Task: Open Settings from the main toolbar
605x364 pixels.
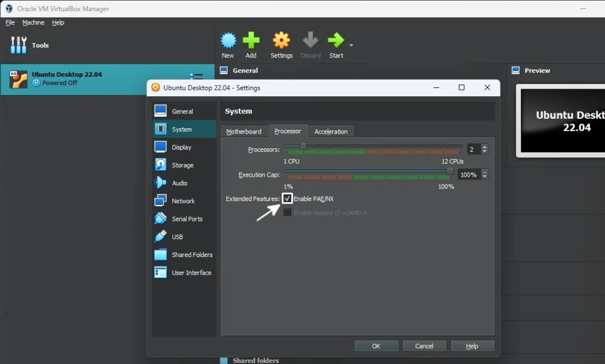Action: click(281, 45)
